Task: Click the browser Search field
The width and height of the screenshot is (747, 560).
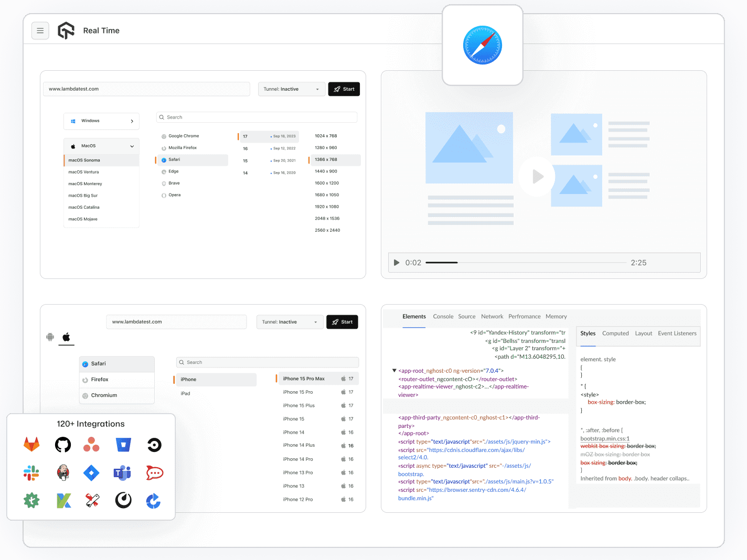Action: tap(257, 117)
